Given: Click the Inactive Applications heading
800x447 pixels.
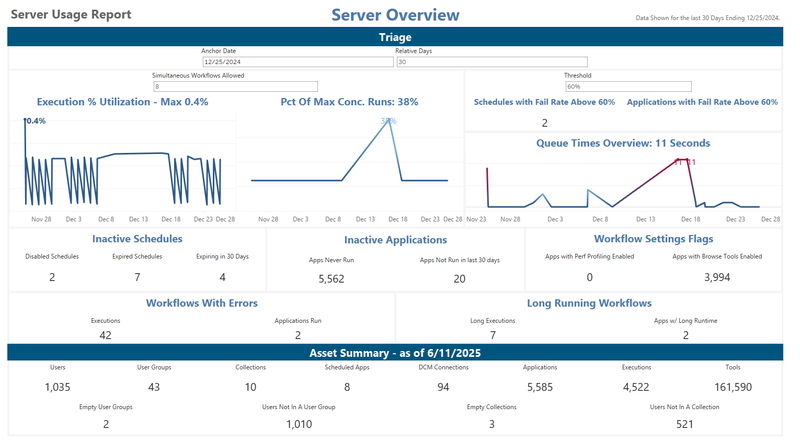Looking at the screenshot, I should [x=395, y=239].
